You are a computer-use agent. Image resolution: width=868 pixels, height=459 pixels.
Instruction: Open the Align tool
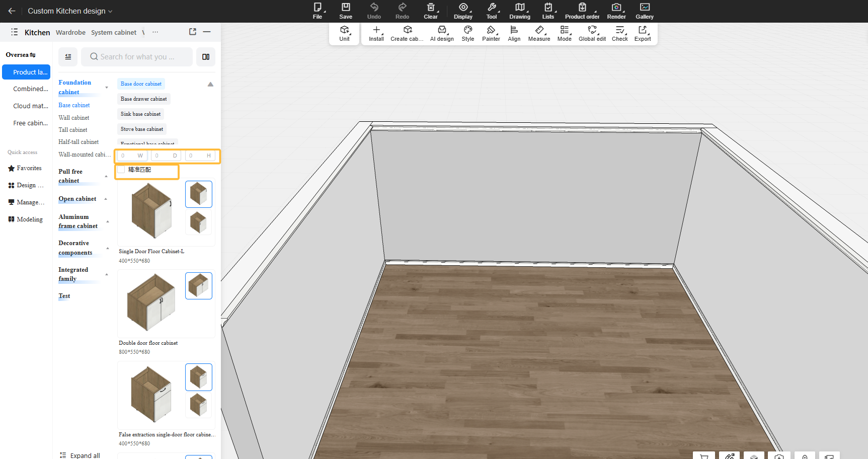[514, 33]
